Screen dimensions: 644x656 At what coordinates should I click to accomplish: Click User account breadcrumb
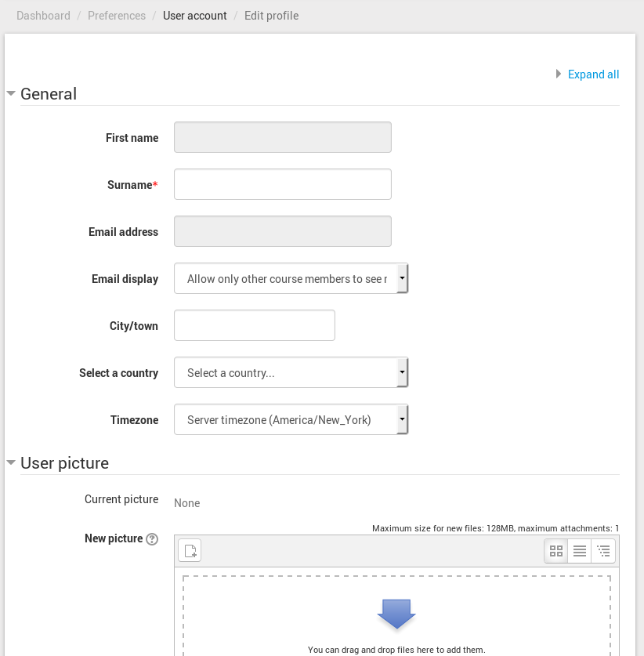pyautogui.click(x=195, y=16)
